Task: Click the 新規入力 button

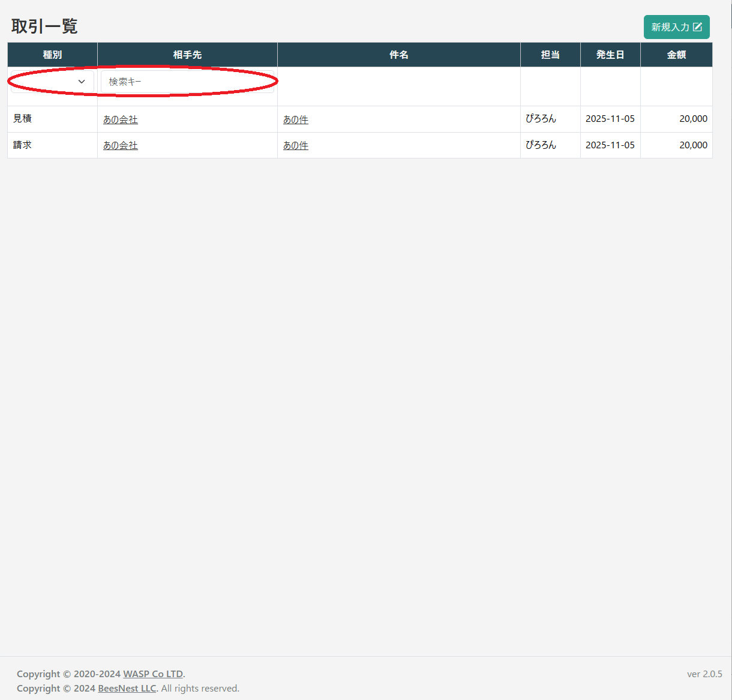Action: tap(676, 27)
